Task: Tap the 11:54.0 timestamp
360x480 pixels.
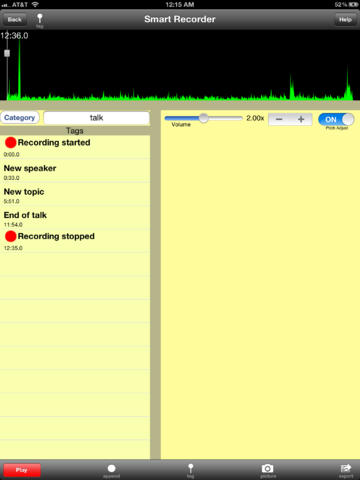Action: (13, 225)
